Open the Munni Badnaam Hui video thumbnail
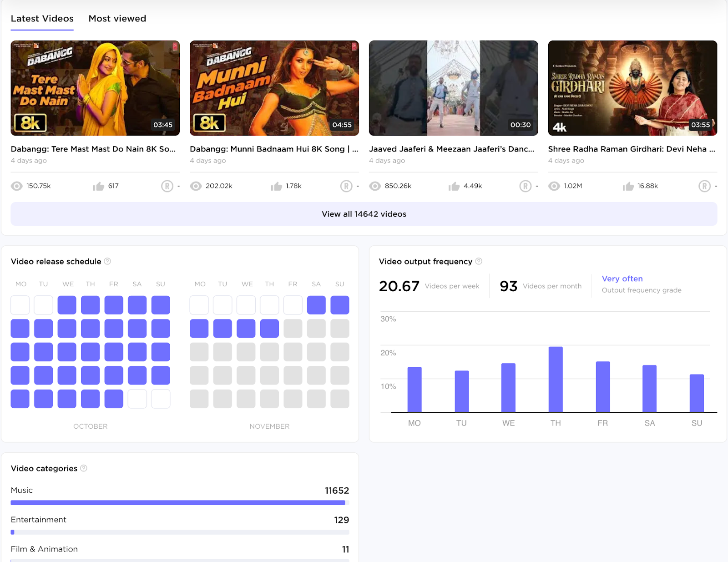The width and height of the screenshot is (728, 562). [x=274, y=88]
